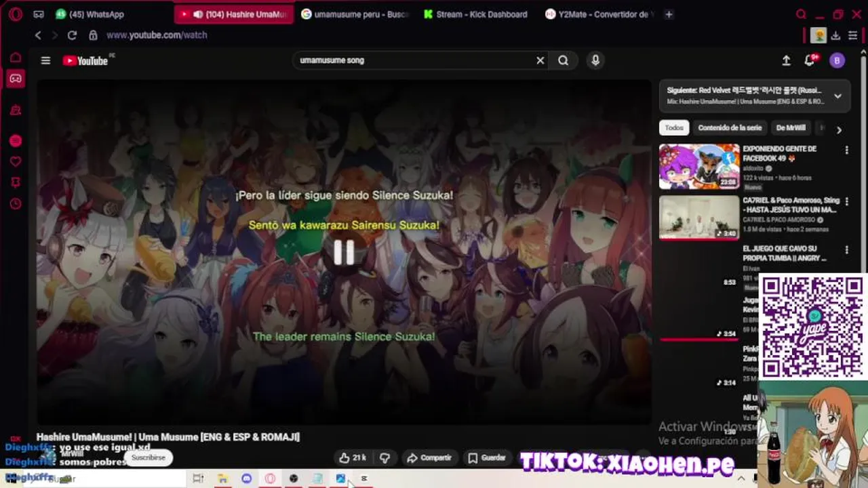The height and width of the screenshot is (488, 868).
Task: Open the Photos app taskbar icon
Action: pos(340,479)
